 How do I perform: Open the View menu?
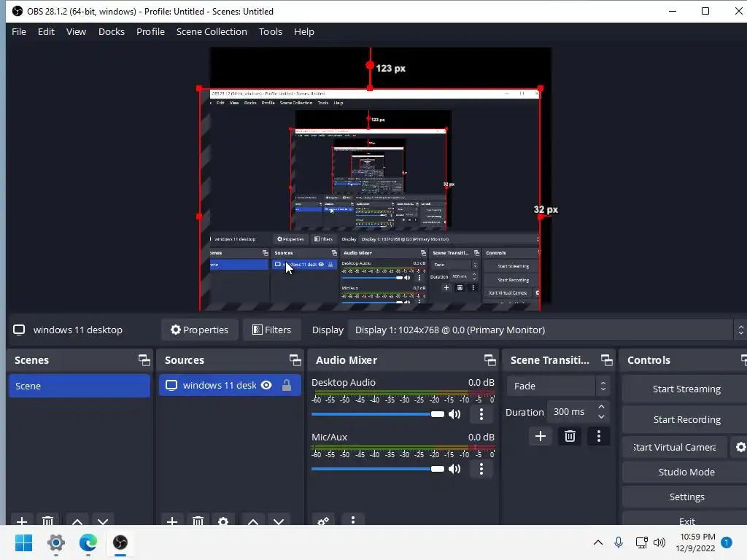(76, 32)
